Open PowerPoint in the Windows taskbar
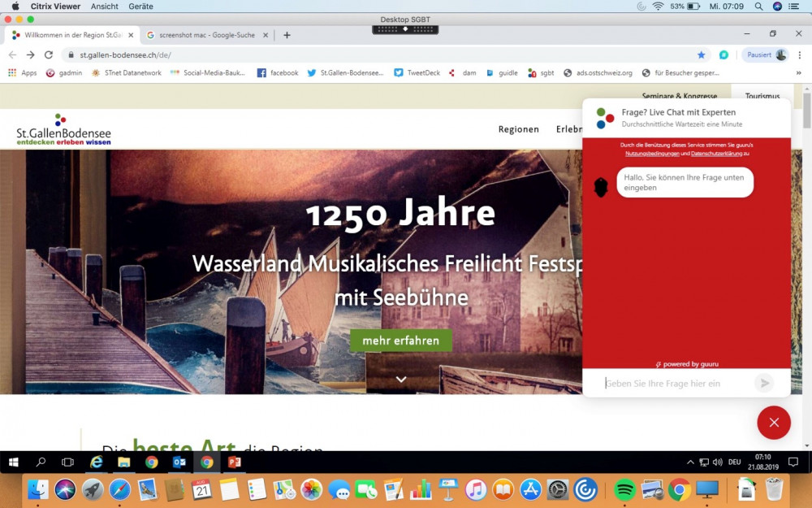812x508 pixels. point(235,462)
